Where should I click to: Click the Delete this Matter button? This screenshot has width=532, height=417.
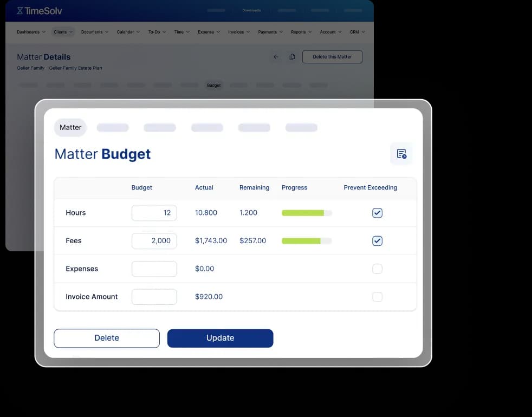332,56
